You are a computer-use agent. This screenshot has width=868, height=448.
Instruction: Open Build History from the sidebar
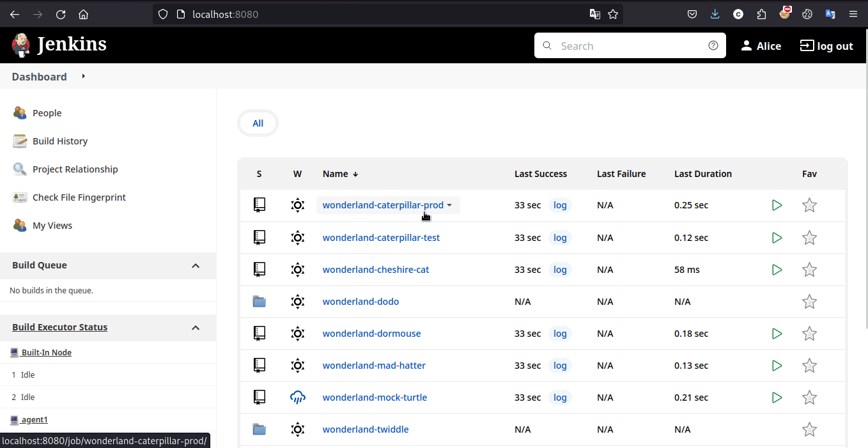click(60, 141)
